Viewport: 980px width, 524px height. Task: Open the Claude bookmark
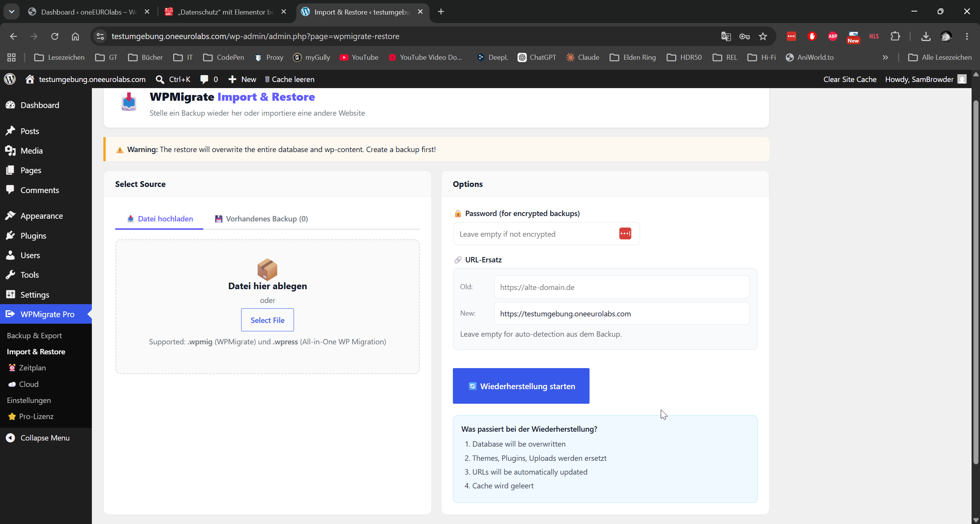583,57
